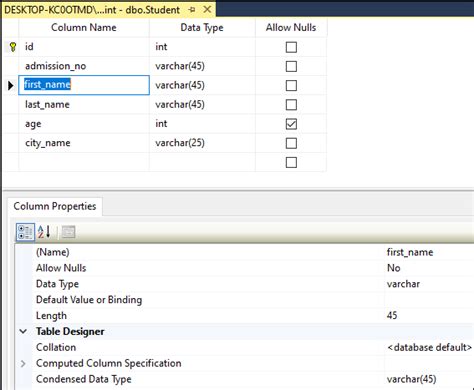
Task: Edit the first_name column name field
Action: (x=84, y=85)
